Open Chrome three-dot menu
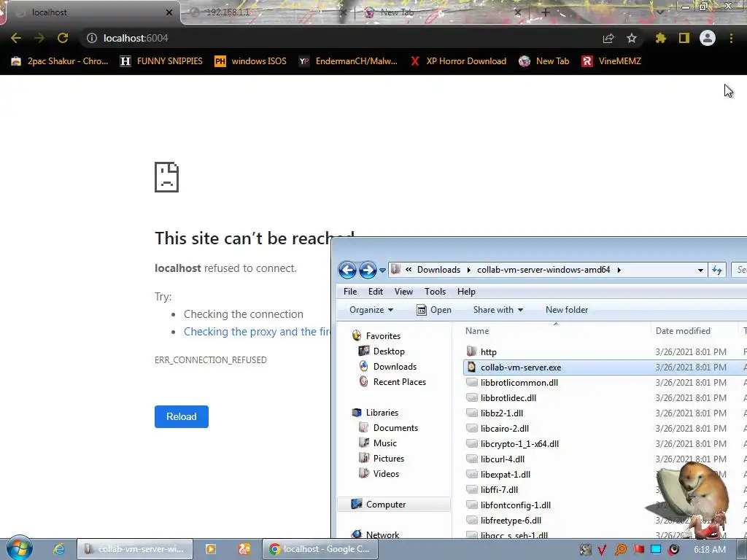This screenshot has width=747, height=560. 731,38
